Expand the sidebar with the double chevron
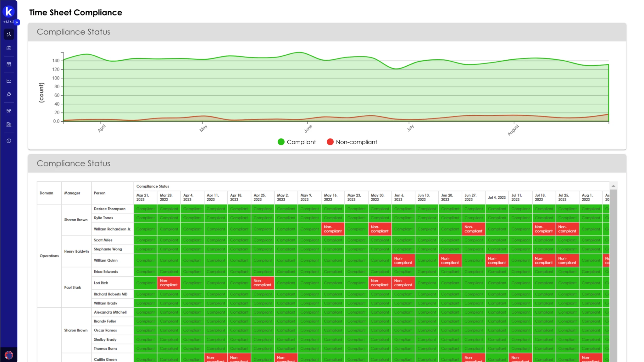 tap(17, 22)
